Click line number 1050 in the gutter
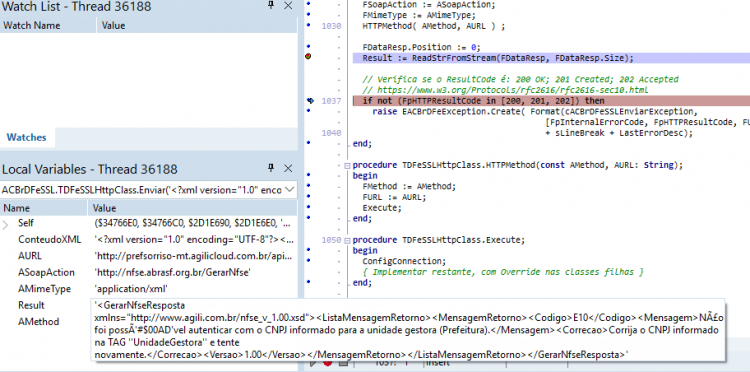750x372 pixels. (x=331, y=240)
